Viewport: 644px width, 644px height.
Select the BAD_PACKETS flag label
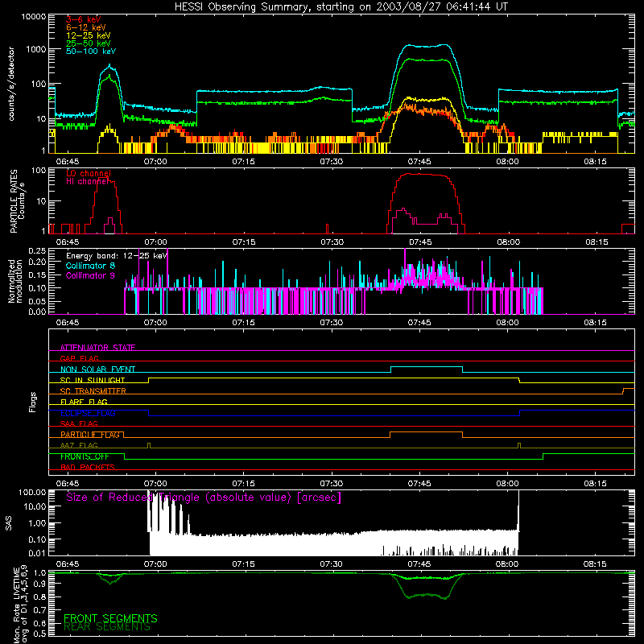click(88, 468)
